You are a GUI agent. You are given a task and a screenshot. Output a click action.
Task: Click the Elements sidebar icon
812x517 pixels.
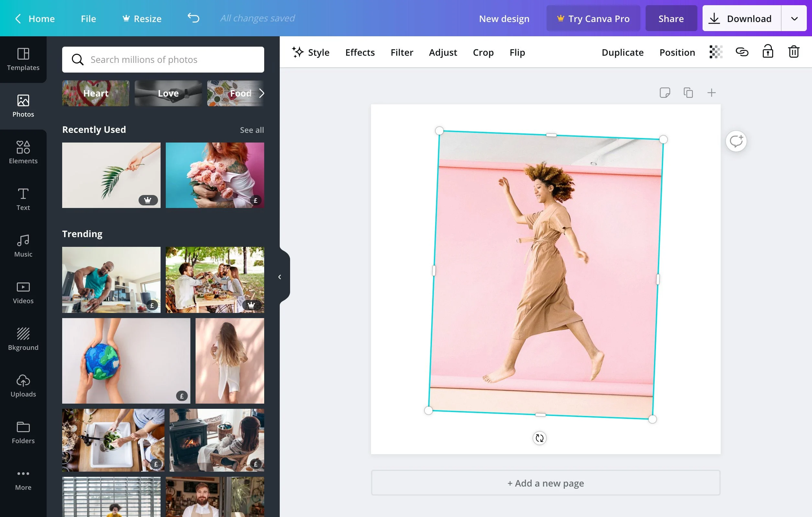23,152
